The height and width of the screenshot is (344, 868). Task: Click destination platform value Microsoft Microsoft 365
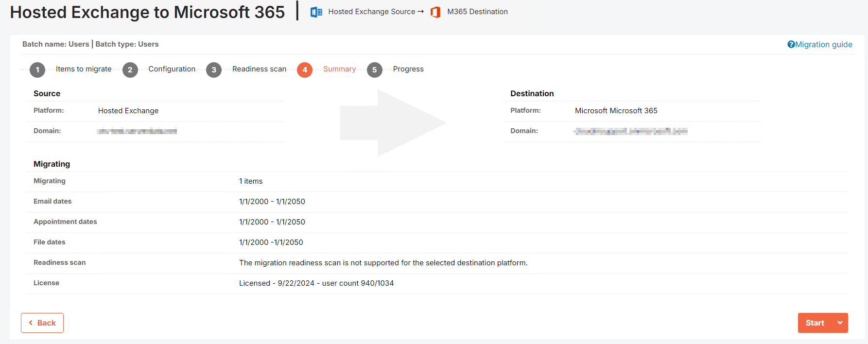[616, 111]
